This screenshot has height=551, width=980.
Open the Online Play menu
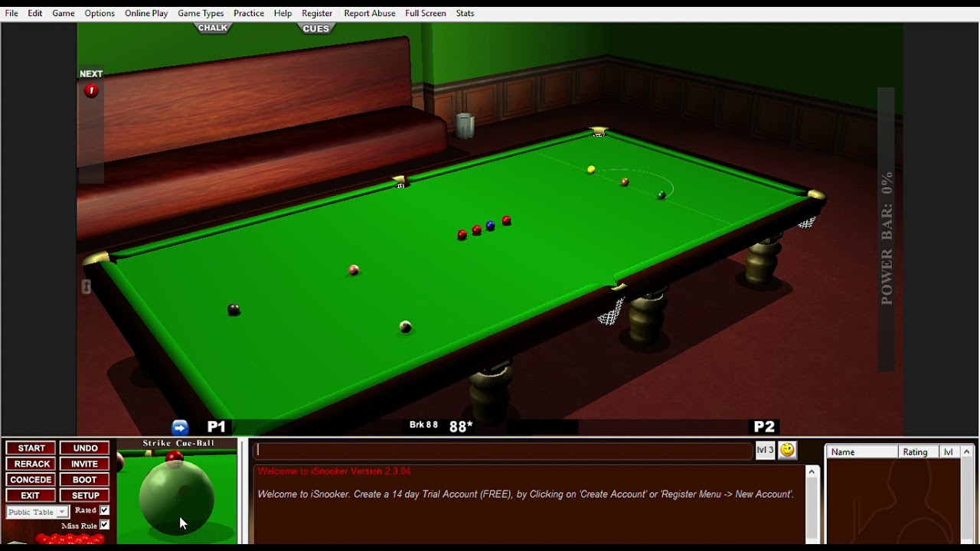click(146, 13)
